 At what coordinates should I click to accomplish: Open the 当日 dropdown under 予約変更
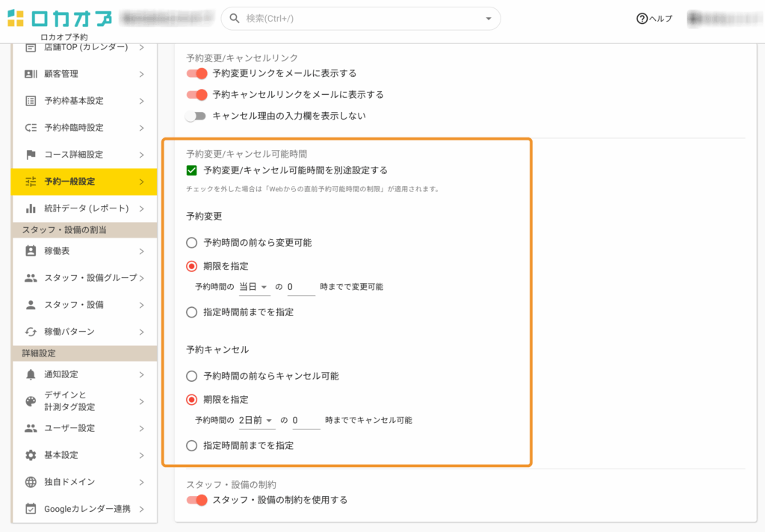(254, 287)
